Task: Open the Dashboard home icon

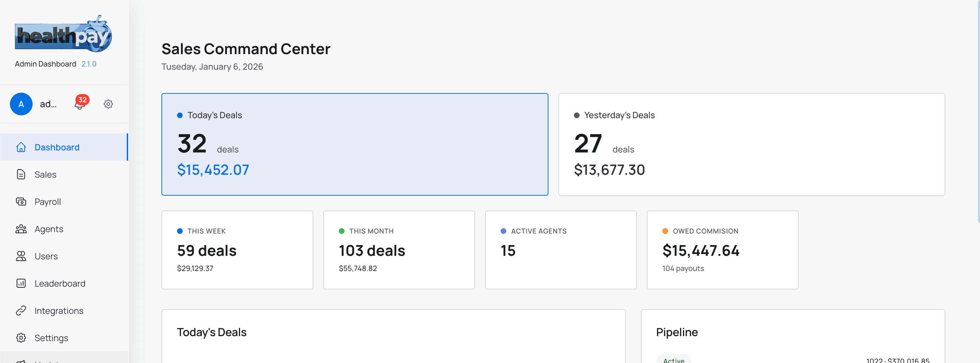Action: click(x=21, y=147)
